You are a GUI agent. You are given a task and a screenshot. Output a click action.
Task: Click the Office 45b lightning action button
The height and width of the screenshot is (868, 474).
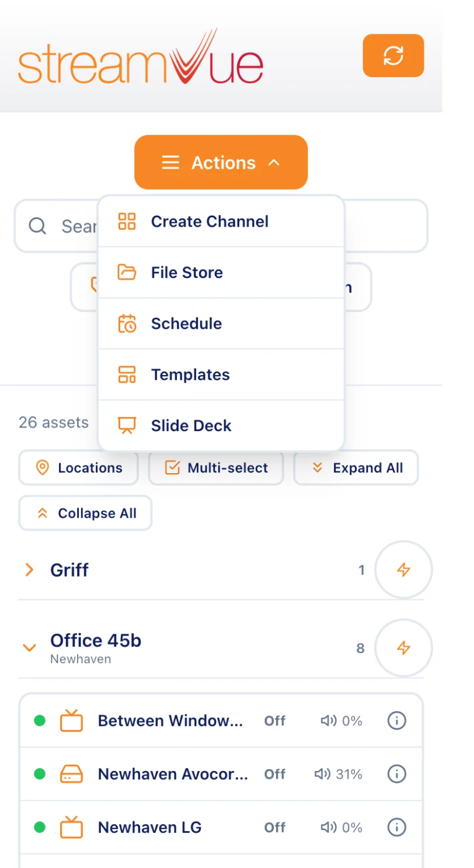[x=403, y=648]
